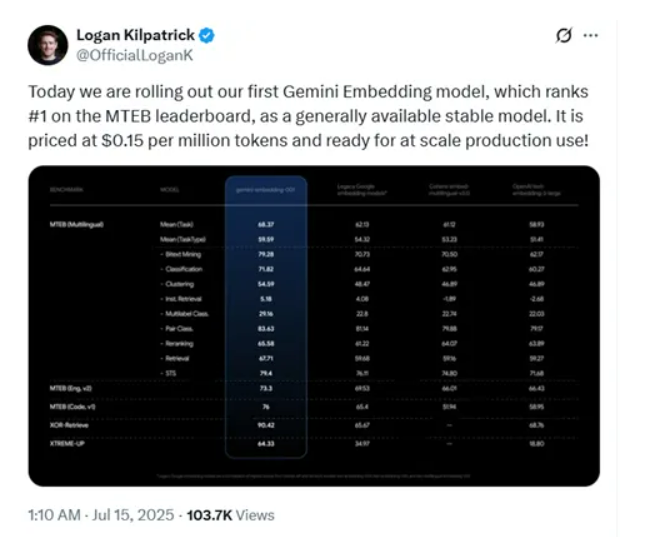This screenshot has height=537, width=658.
Task: Click the footnote text under the table
Action: click(313, 476)
